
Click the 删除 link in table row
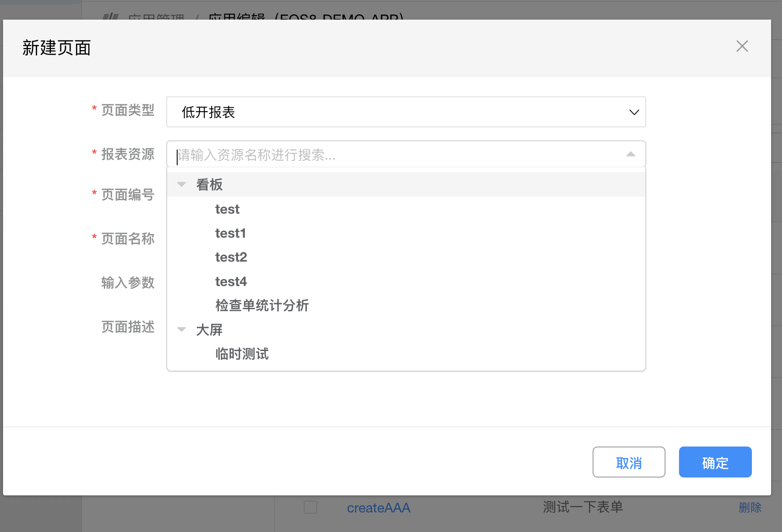coord(750,507)
